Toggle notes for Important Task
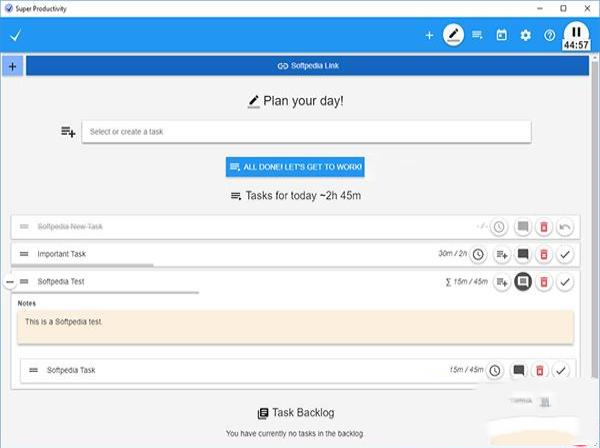This screenshot has width=600, height=448. point(523,254)
